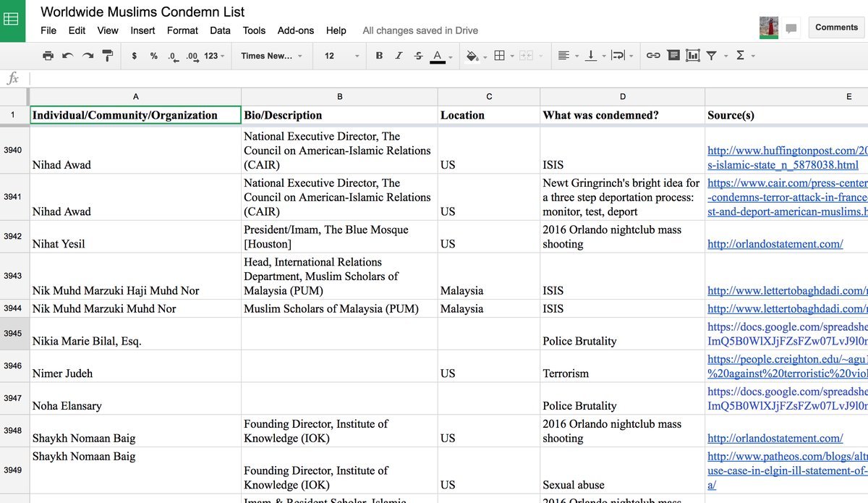Open the font size 12 dropdown
The height and width of the screenshot is (503, 868).
click(x=341, y=56)
